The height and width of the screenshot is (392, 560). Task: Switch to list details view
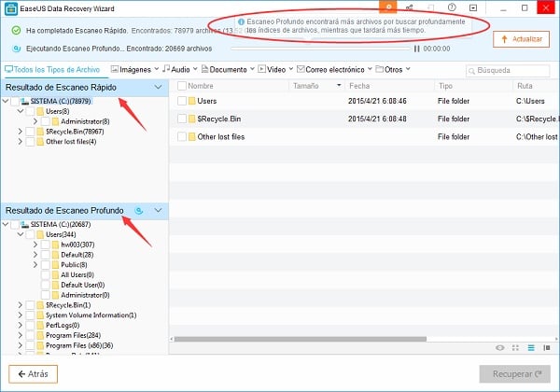(531, 348)
